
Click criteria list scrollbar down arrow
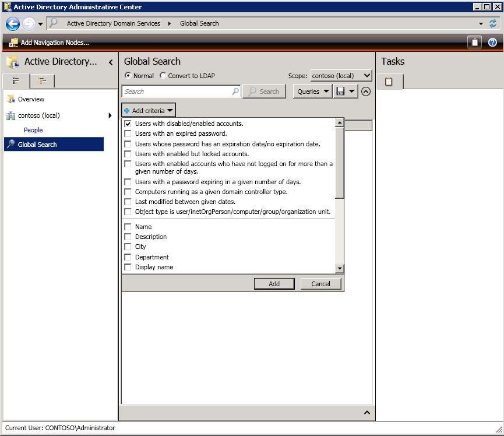pos(340,268)
